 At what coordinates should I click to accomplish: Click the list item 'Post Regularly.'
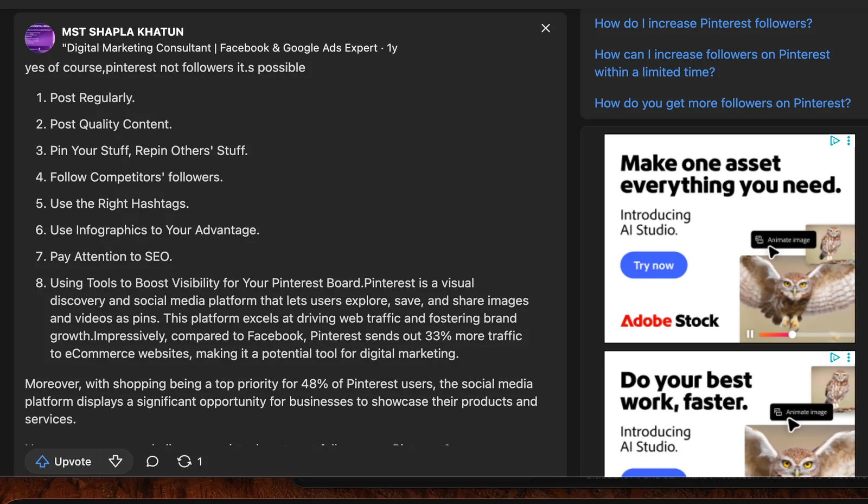[92, 98]
